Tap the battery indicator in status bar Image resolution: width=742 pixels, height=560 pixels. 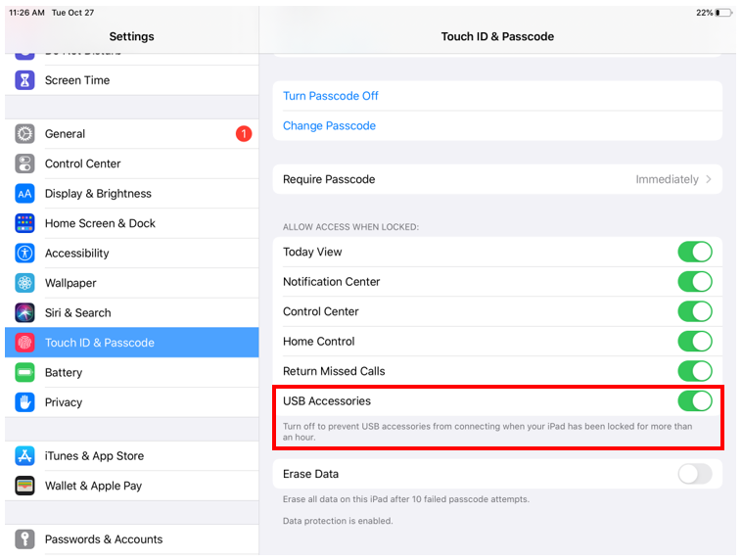click(x=723, y=13)
